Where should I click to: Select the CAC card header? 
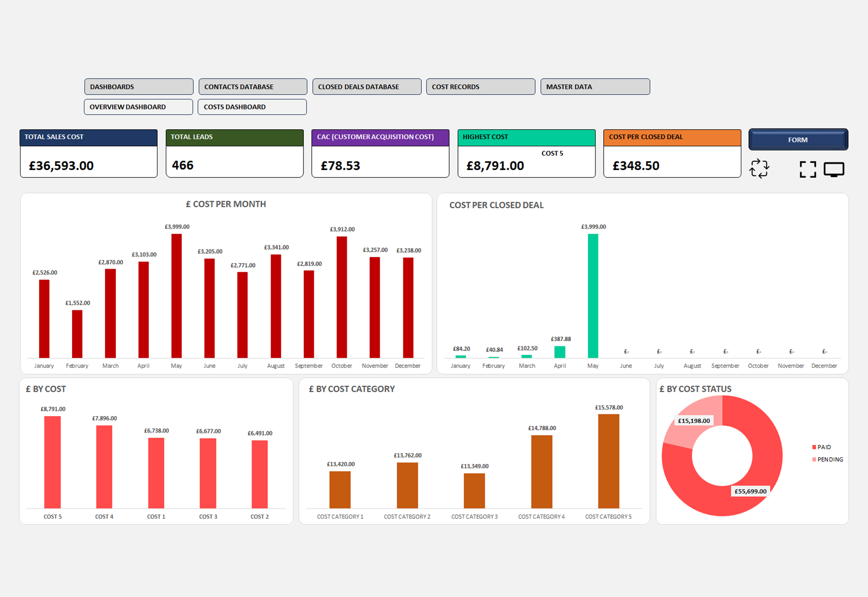380,138
